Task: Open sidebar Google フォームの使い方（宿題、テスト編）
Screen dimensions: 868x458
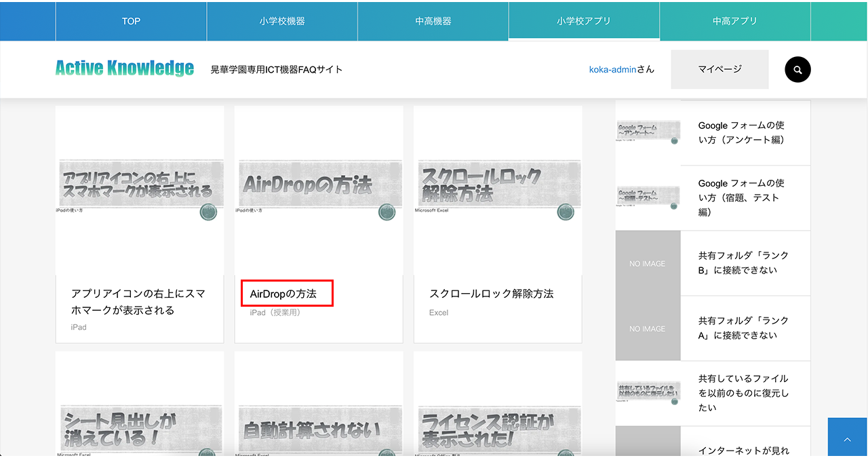Action: tap(742, 197)
